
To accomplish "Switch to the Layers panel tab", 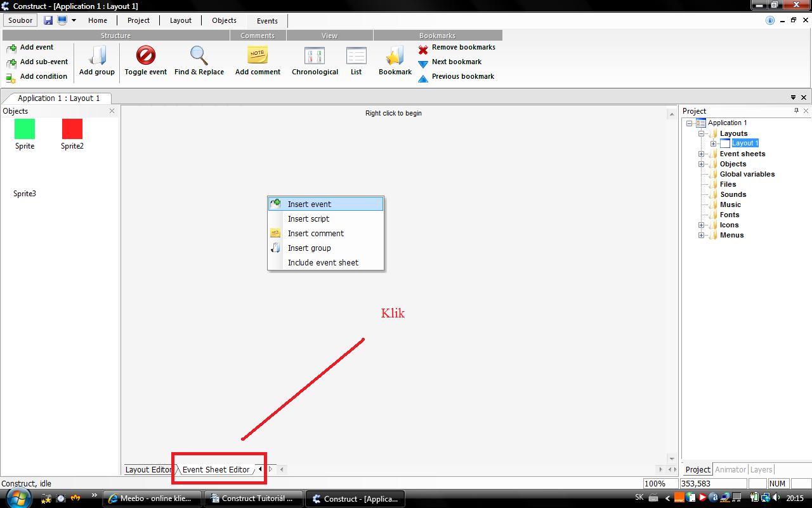I will tap(761, 469).
